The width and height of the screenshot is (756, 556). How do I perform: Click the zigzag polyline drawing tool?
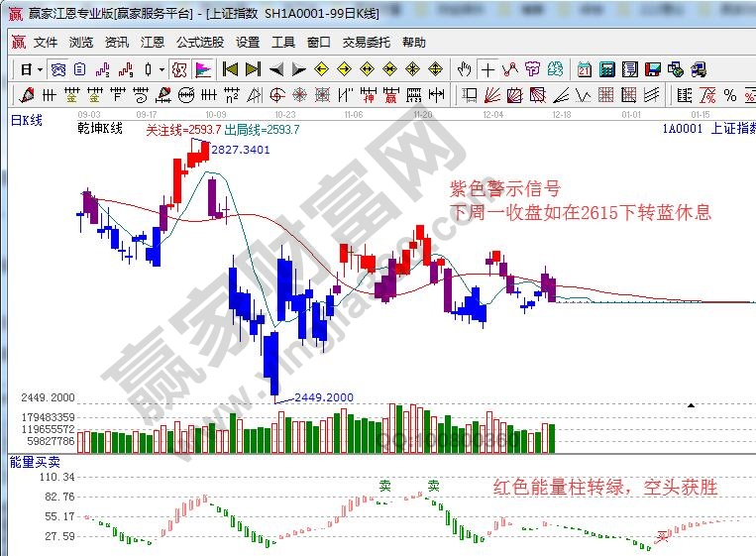510,69
